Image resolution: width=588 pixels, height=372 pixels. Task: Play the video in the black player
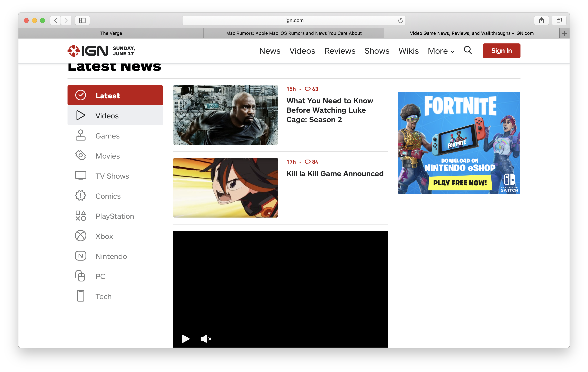click(x=186, y=339)
